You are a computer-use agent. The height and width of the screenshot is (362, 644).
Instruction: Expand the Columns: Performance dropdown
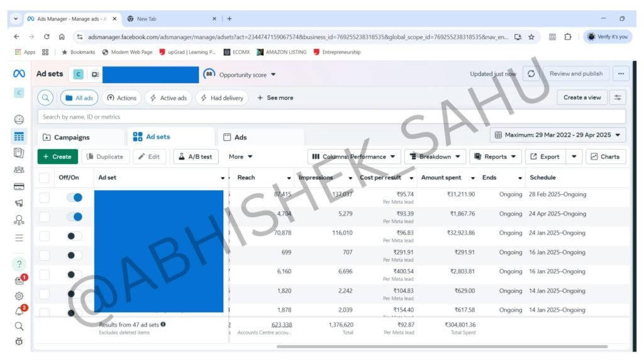355,156
